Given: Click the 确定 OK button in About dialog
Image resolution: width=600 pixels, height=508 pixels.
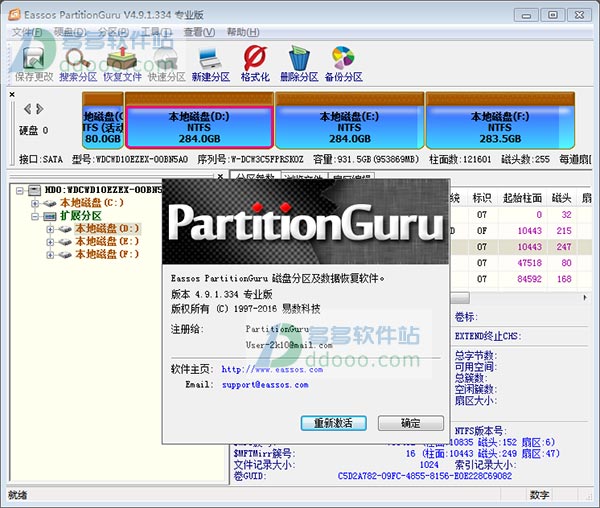Looking at the screenshot, I should click(411, 423).
